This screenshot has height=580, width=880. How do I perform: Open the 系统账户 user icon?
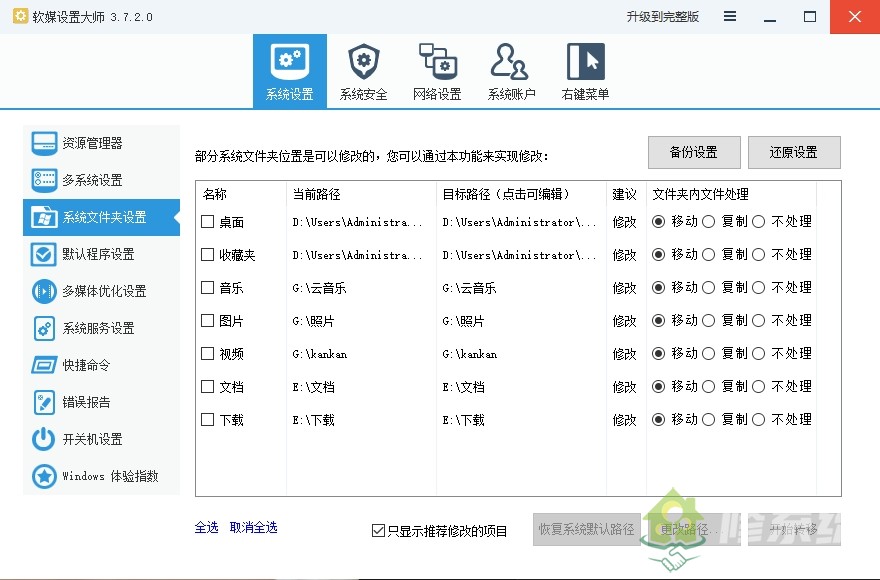click(x=510, y=61)
